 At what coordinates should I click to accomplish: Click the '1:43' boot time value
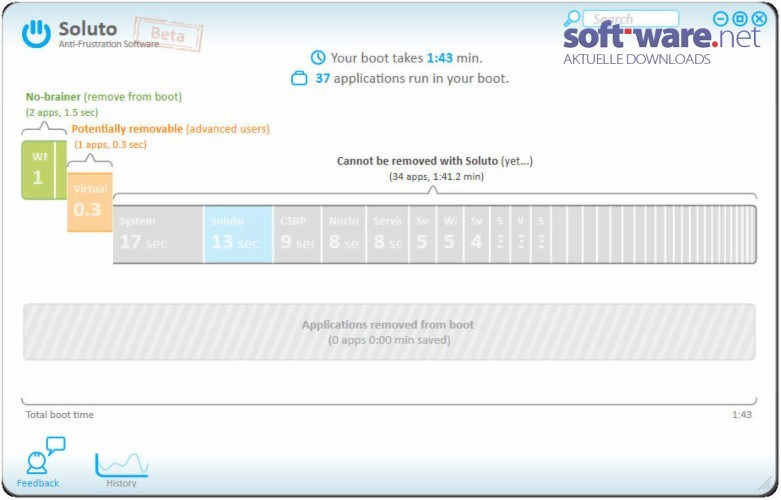(440, 58)
